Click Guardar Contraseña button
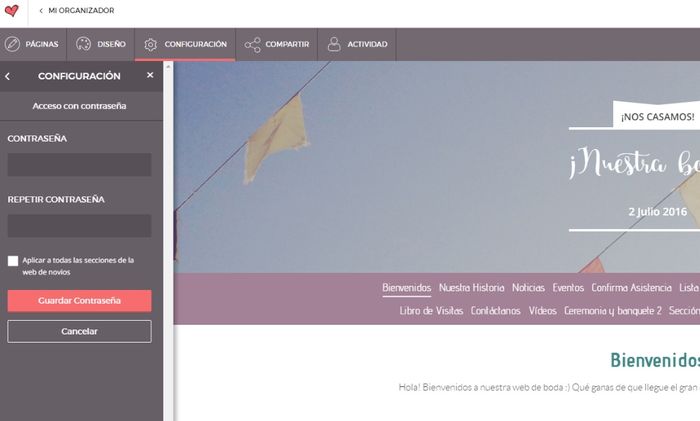The width and height of the screenshot is (700, 421). click(x=79, y=300)
